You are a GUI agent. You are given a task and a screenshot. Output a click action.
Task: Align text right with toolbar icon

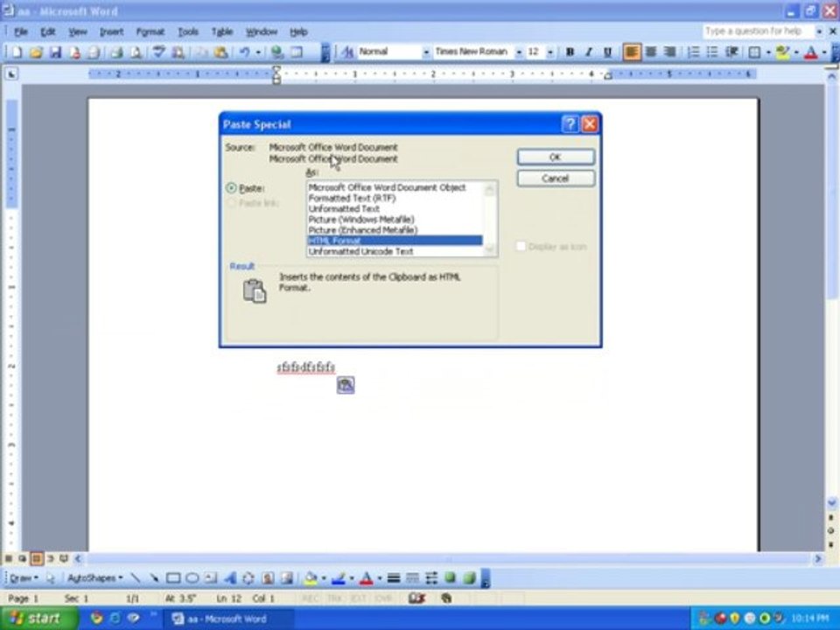coord(669,52)
